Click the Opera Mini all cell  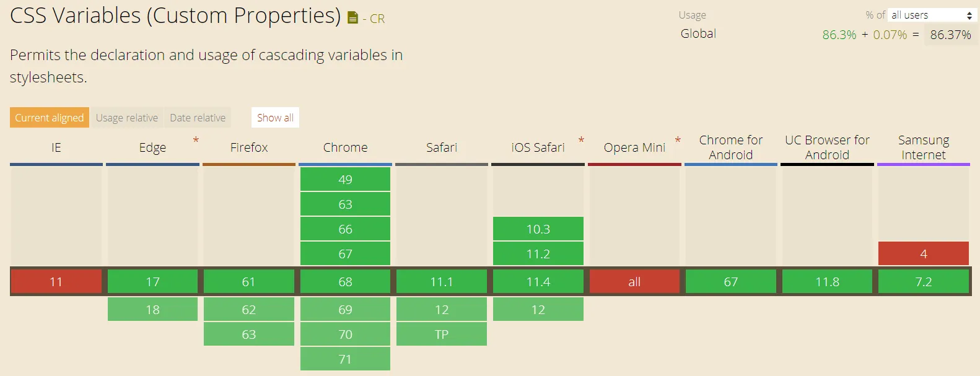(634, 281)
